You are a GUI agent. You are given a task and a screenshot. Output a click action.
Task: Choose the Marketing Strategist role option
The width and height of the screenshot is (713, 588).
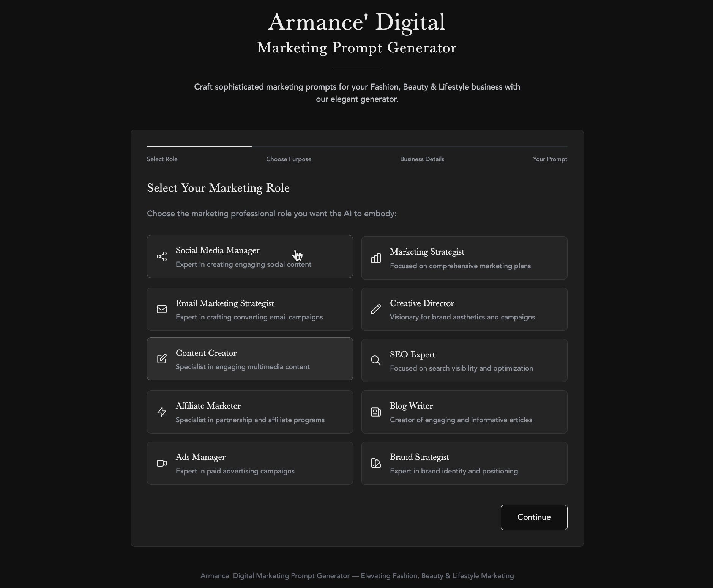pos(464,258)
